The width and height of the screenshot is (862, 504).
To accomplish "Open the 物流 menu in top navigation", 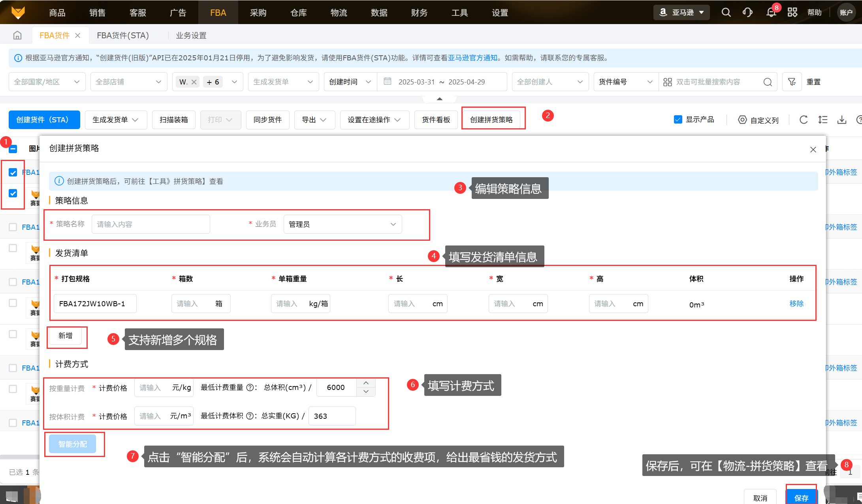I will pyautogui.click(x=339, y=13).
